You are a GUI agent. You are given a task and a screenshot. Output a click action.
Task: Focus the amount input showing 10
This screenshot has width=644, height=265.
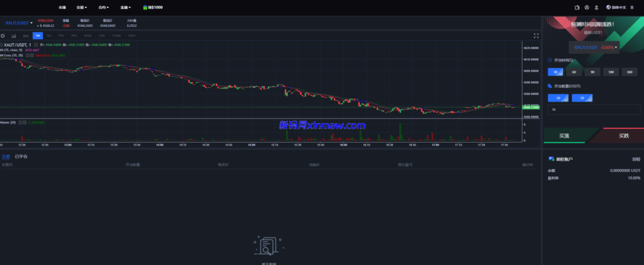pyautogui.click(x=594, y=109)
